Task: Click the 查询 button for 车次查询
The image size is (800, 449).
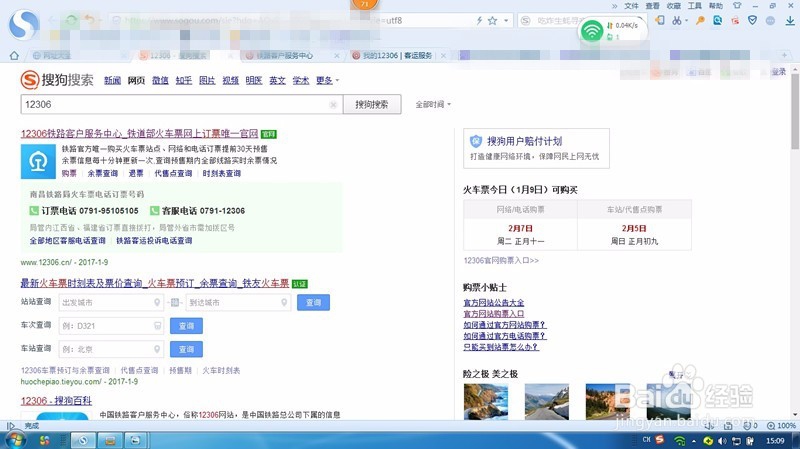Action: point(186,326)
